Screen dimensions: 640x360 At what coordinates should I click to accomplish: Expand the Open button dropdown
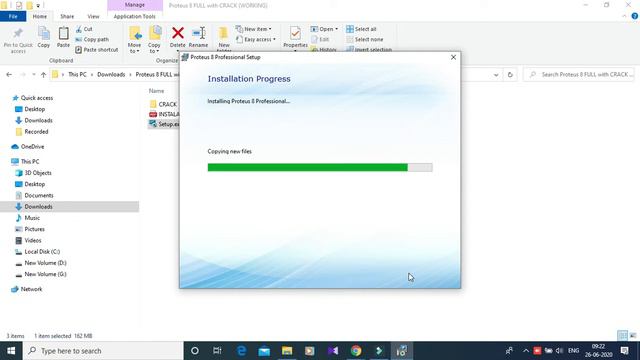[x=336, y=29]
